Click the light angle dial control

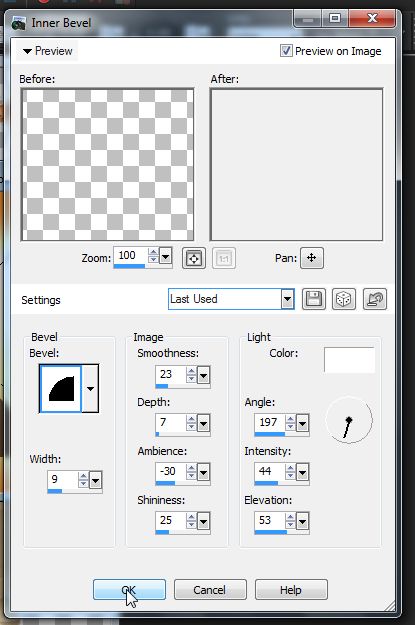point(349,420)
